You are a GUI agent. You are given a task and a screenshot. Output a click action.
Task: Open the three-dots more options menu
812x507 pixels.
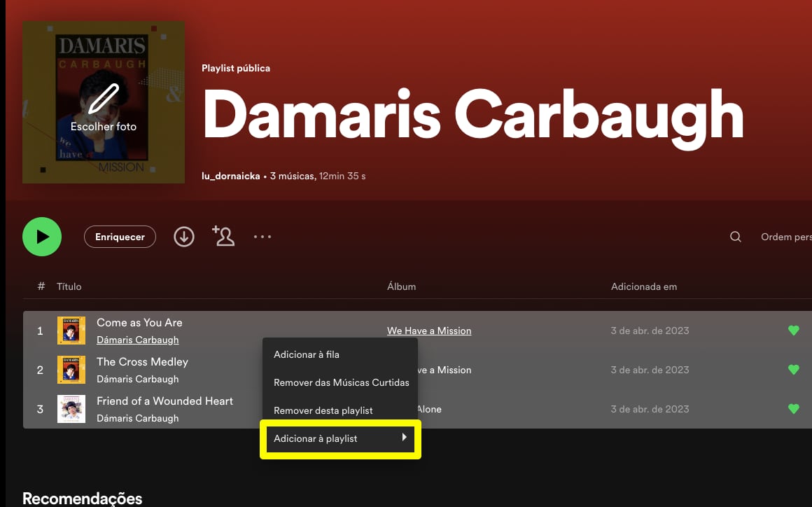(262, 237)
